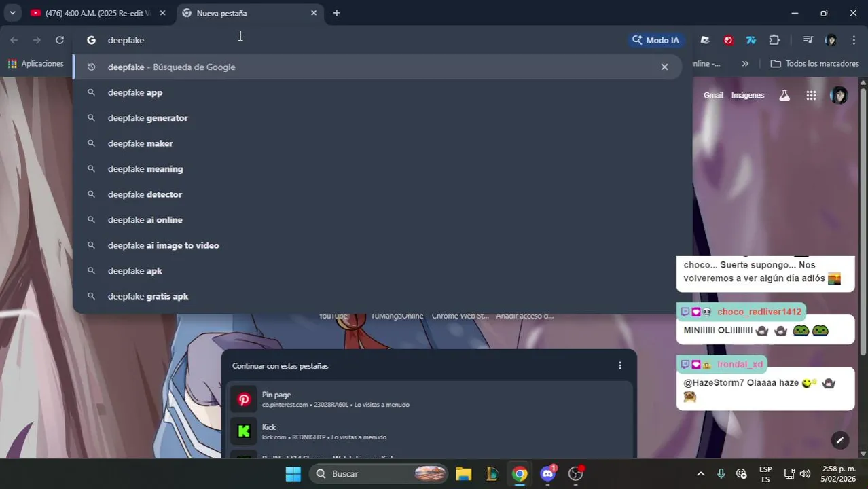Open the clock showing 2:58 p. m.

(839, 474)
